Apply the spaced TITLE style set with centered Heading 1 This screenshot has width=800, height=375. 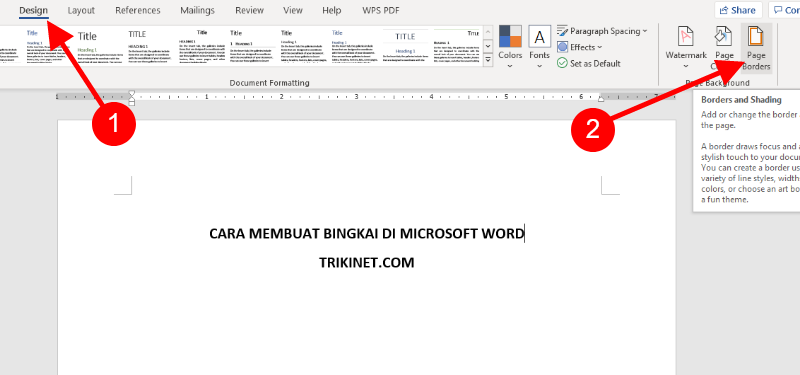point(406,45)
